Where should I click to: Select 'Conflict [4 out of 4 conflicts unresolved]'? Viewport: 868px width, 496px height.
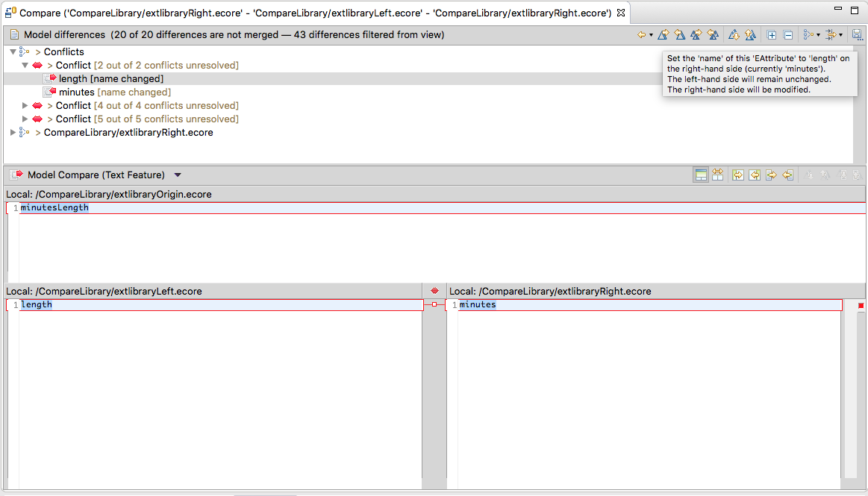tap(147, 105)
